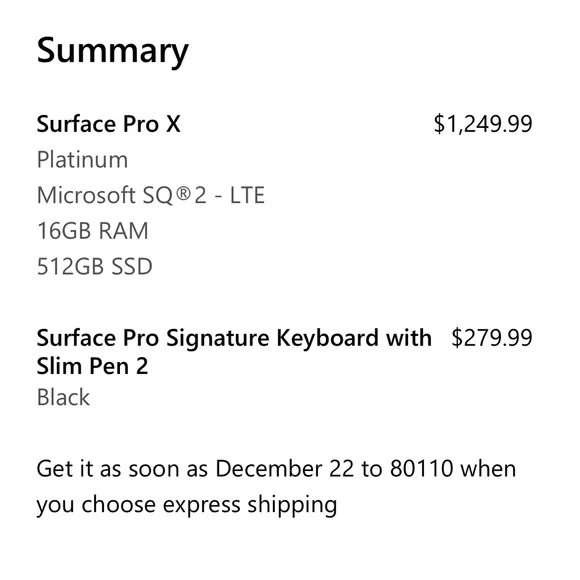This screenshot has height=580, width=580.
Task: Click the Summary heading
Action: pyautogui.click(x=113, y=51)
